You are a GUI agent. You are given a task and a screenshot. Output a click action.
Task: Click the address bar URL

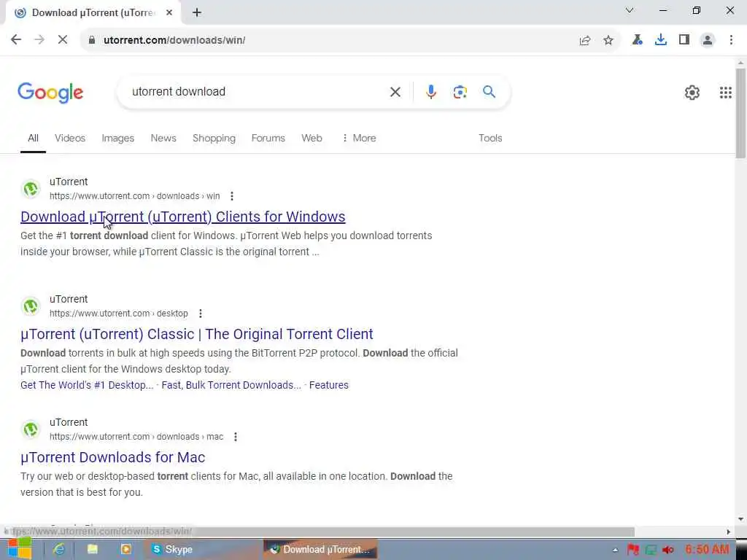pos(174,40)
